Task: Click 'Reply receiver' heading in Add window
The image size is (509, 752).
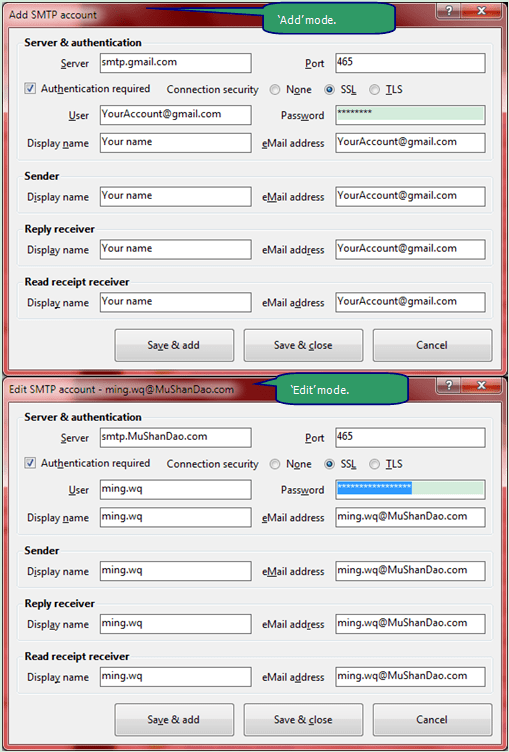Action: pos(59,229)
